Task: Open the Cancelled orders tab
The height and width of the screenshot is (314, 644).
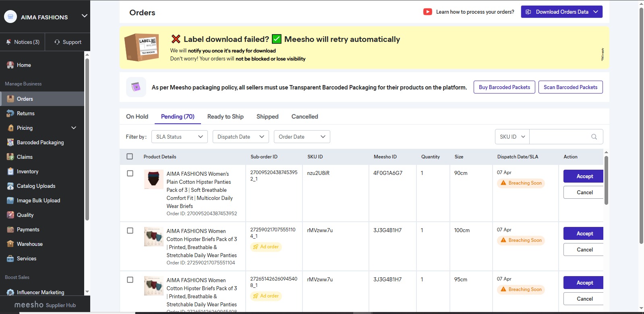Action: point(304,116)
